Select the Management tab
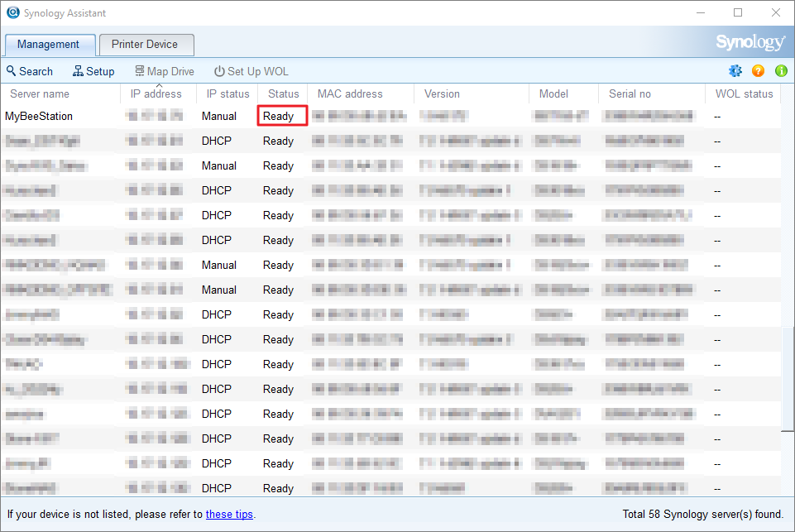 pos(50,45)
